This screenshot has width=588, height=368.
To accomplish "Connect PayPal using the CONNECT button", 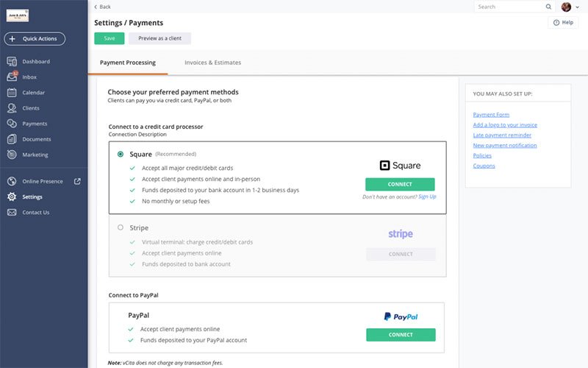I will point(401,335).
